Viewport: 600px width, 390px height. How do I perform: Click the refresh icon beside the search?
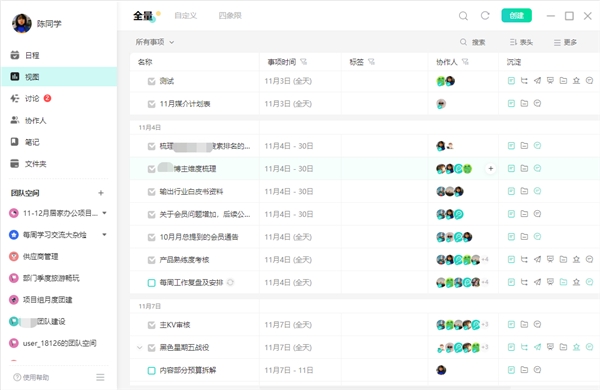pyautogui.click(x=485, y=16)
